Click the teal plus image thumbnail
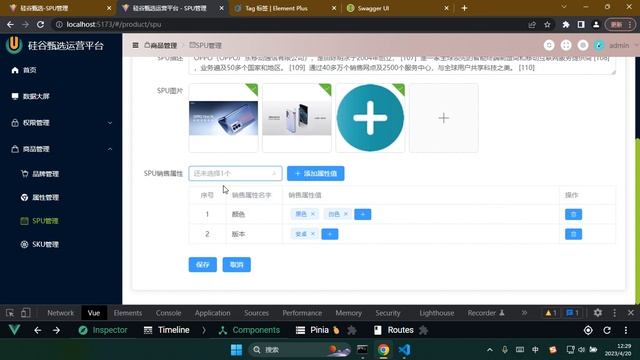This screenshot has width=640, height=360. [x=370, y=118]
